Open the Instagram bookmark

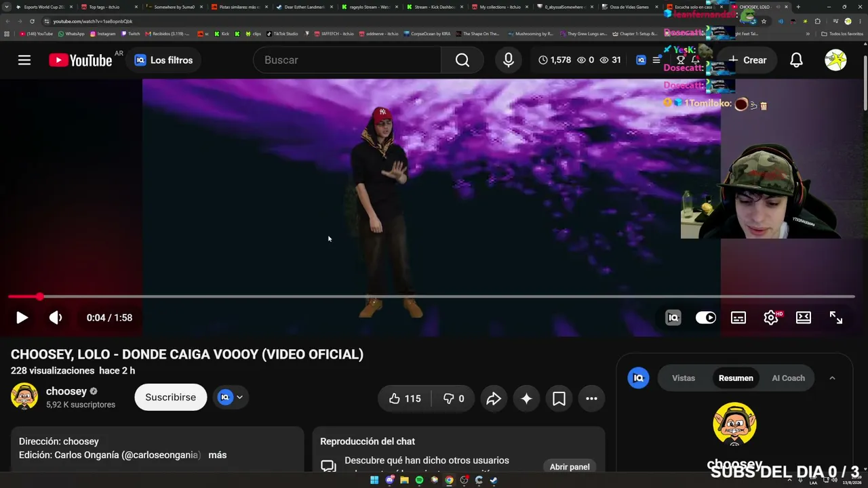click(x=102, y=33)
